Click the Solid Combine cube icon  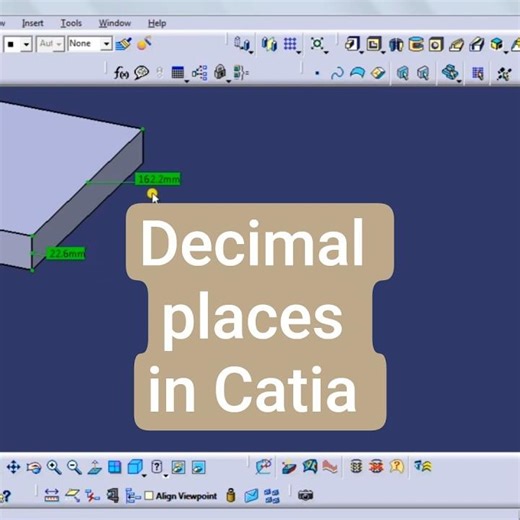click(497, 44)
